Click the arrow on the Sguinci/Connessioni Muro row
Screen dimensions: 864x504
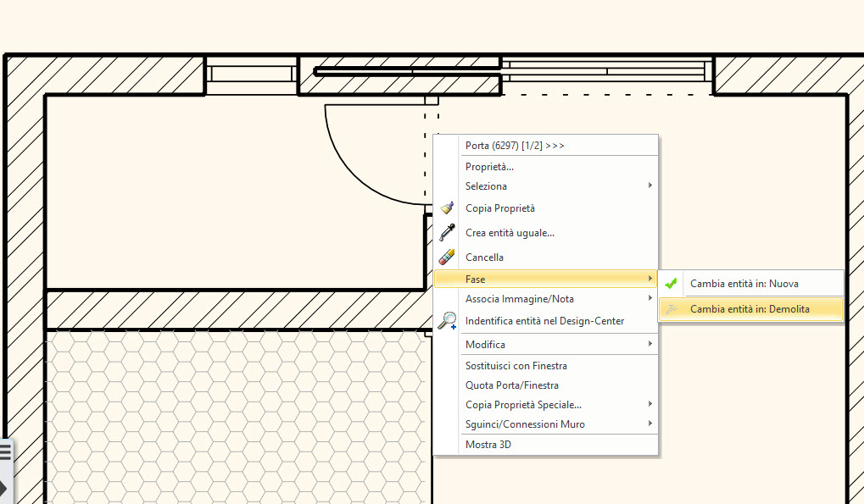pos(650,424)
